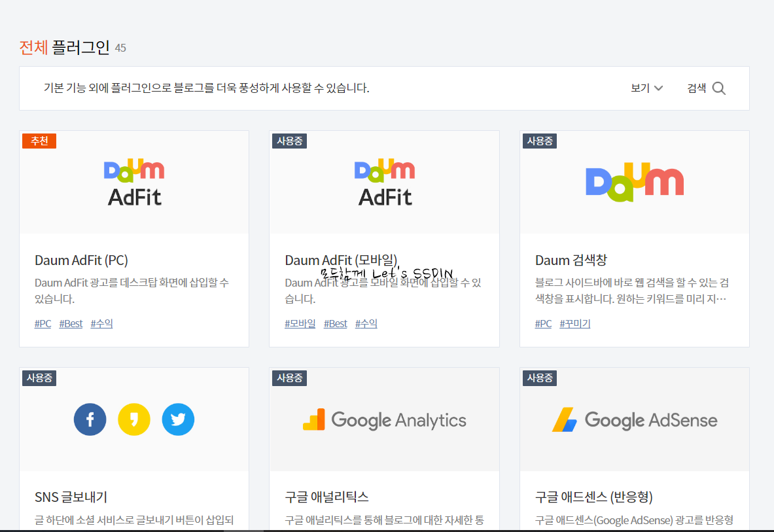This screenshot has width=774, height=532.
Task: Open the 구글 애널리틱스 plugin title
Action: click(326, 497)
